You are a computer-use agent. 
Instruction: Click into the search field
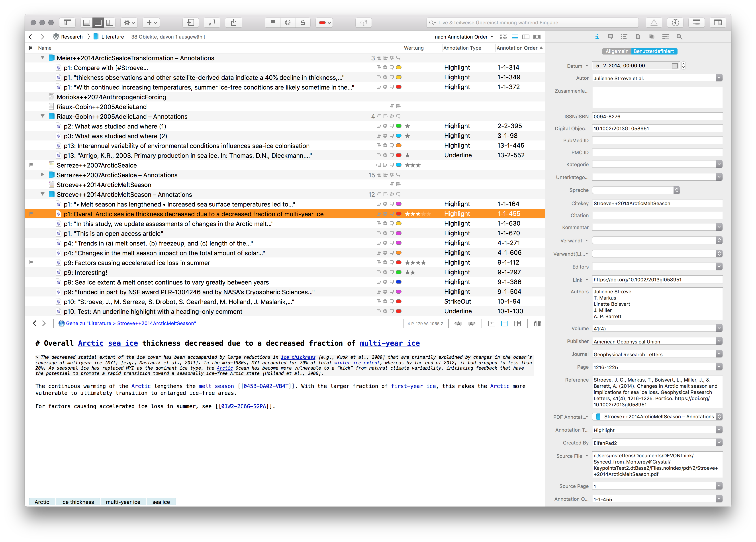[533, 23]
